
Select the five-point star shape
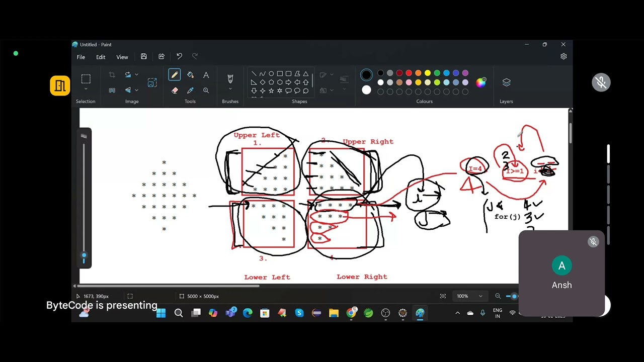[271, 90]
